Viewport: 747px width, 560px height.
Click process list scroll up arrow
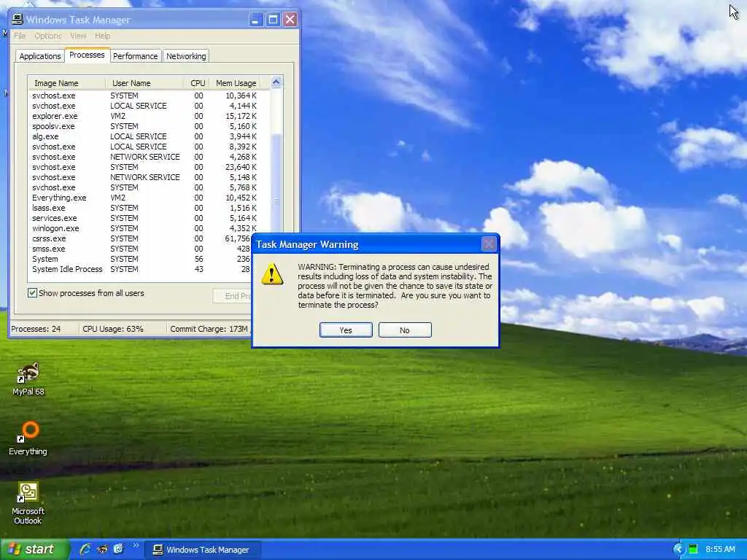click(x=276, y=82)
